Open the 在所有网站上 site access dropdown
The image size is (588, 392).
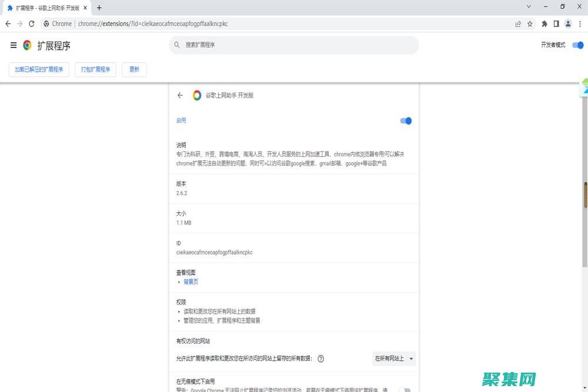click(x=393, y=359)
